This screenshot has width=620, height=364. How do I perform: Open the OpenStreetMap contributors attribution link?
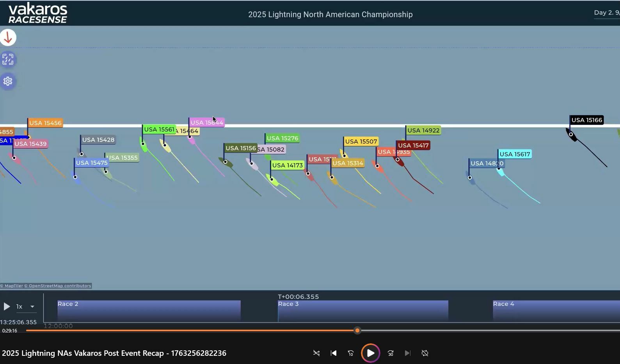click(x=60, y=286)
